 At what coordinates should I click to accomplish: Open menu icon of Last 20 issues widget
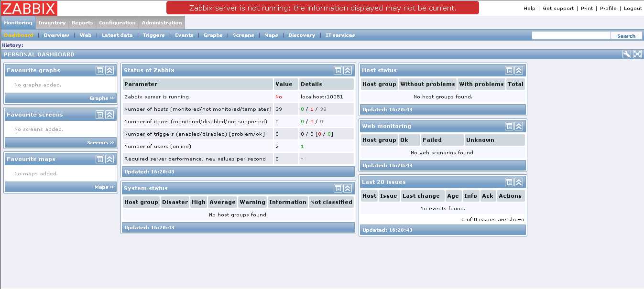pyautogui.click(x=509, y=182)
